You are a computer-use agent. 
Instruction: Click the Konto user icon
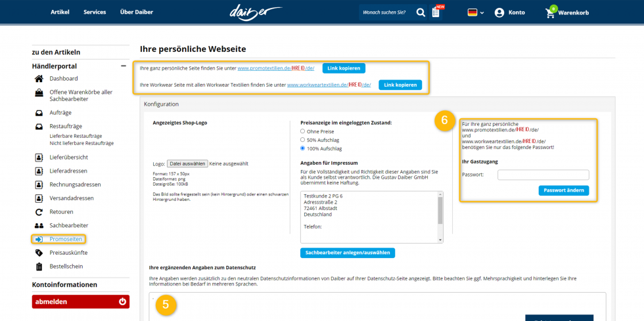tap(499, 12)
